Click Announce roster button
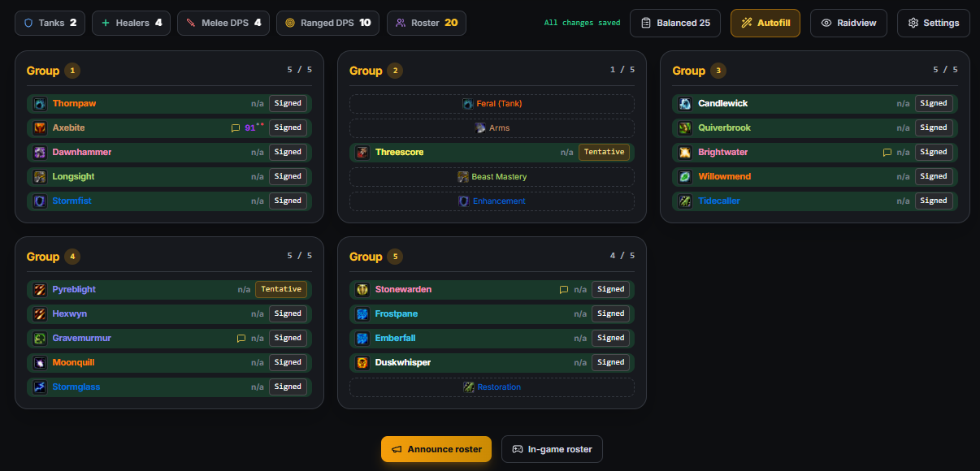The image size is (980, 471). [x=436, y=449]
